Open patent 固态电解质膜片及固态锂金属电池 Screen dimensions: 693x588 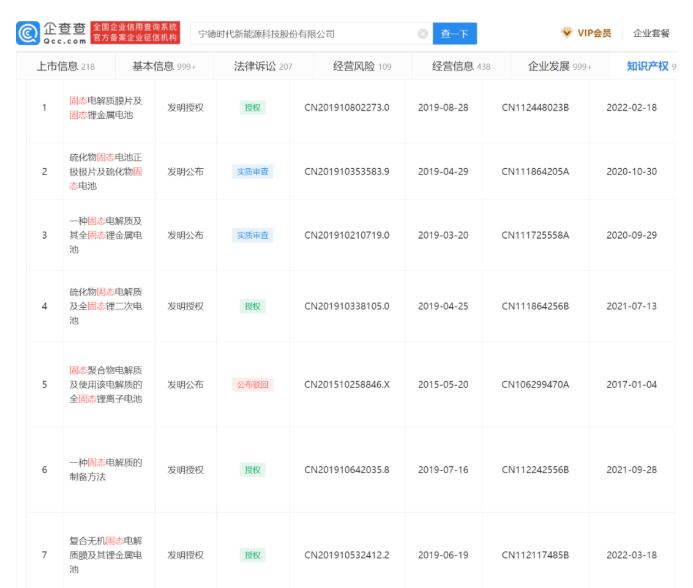106,107
